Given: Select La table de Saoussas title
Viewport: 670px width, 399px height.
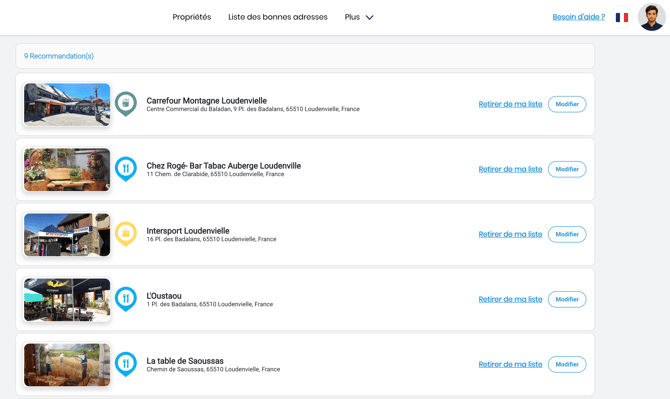Looking at the screenshot, I should 185,361.
